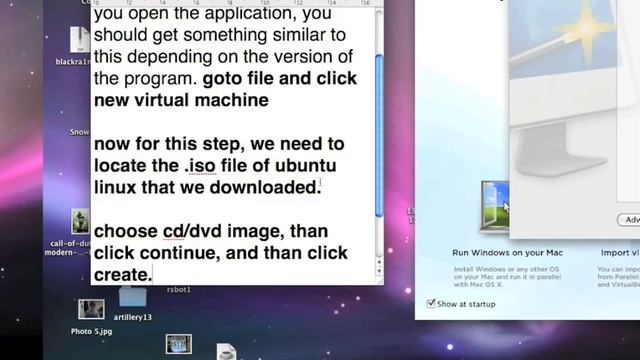Click the scroll up arrow in the text editor

(x=379, y=262)
